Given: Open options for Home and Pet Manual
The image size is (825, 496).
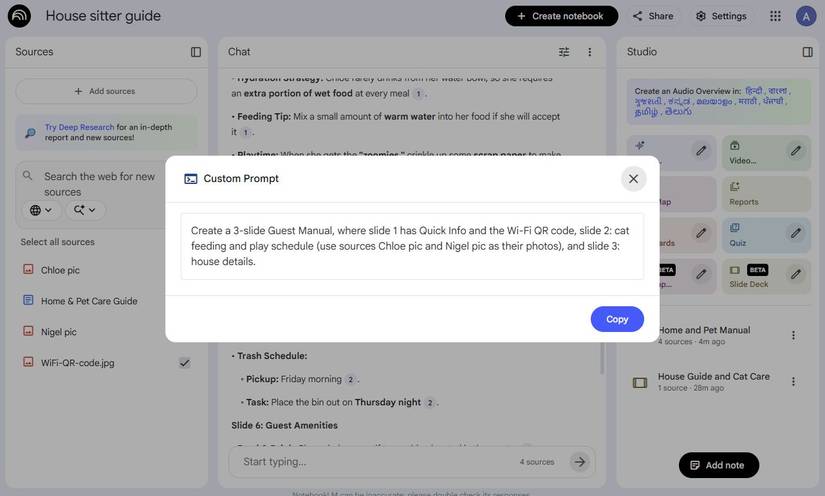Looking at the screenshot, I should point(793,336).
